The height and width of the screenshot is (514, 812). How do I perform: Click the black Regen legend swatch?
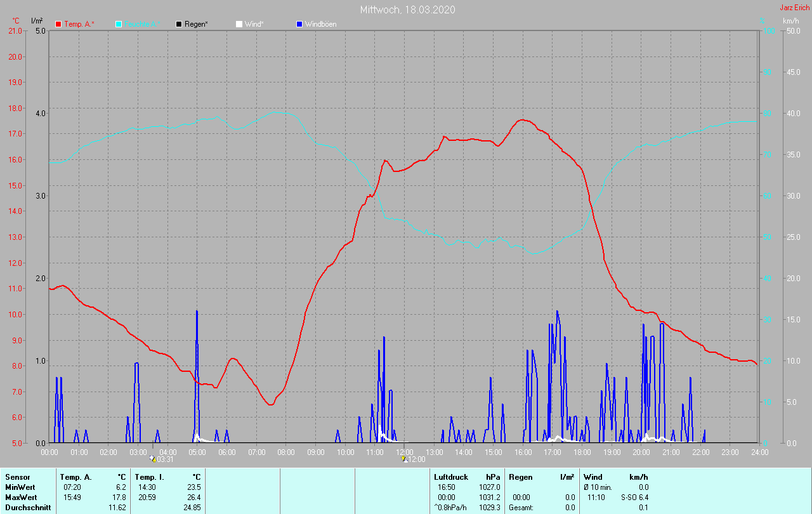point(179,24)
